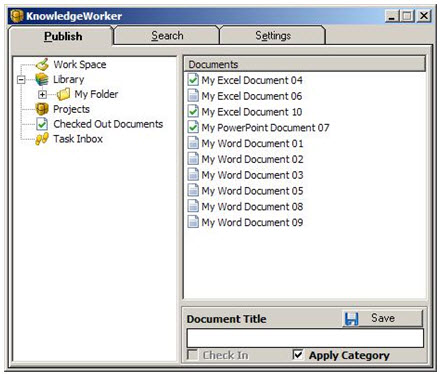Select text "My Word Document 01"
Screen dimensions: 440x374
tap(252, 143)
